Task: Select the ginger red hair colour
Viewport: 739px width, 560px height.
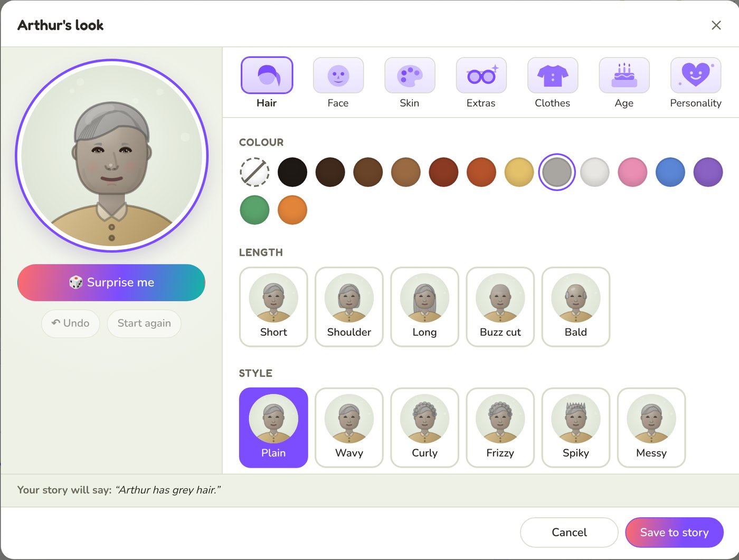Action: 481,172
